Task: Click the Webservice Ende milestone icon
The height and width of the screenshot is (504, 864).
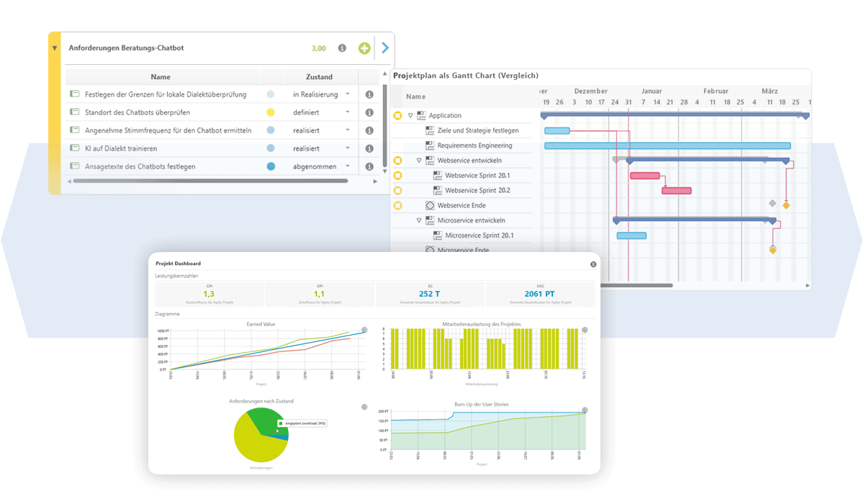Action: point(430,205)
